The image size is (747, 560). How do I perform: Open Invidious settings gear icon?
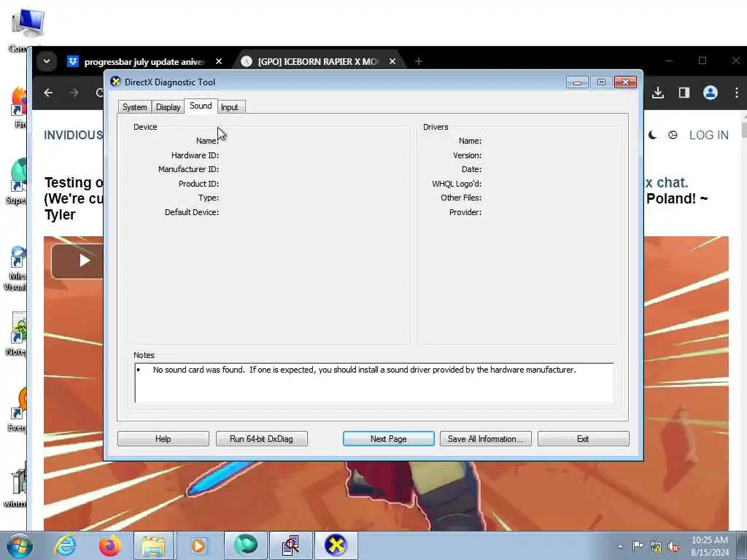(673, 135)
